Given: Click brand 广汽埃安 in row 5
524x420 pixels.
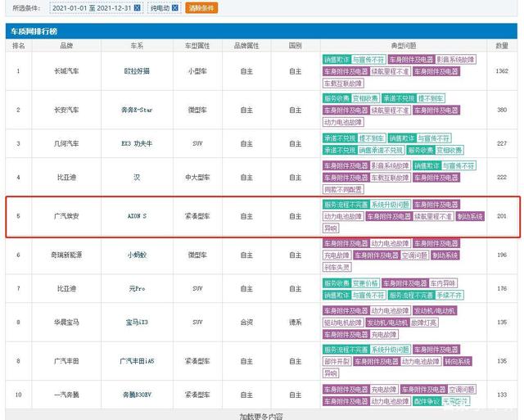Looking at the screenshot, I should 66,216.
